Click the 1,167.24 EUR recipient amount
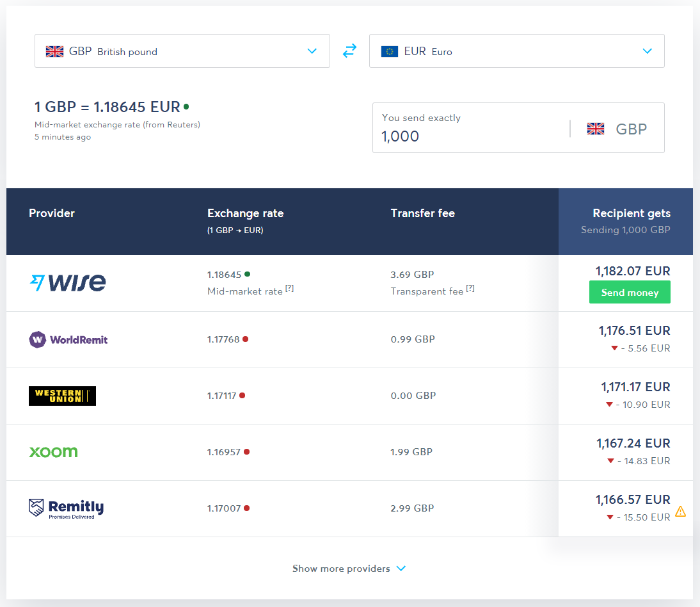Viewport: 700px width, 607px height. [633, 443]
